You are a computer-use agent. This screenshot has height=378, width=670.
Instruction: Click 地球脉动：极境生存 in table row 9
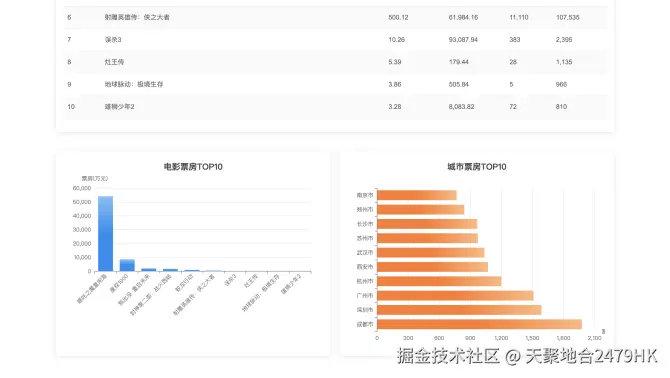[134, 85]
